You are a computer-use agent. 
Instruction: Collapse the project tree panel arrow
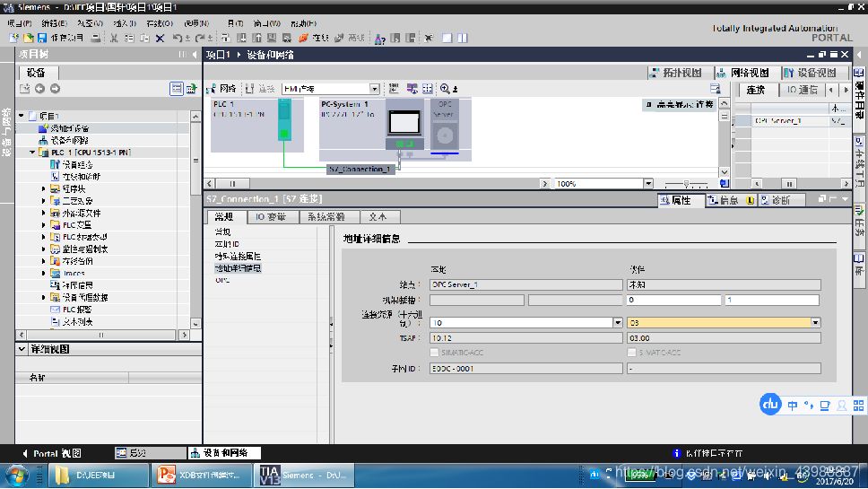click(195, 54)
